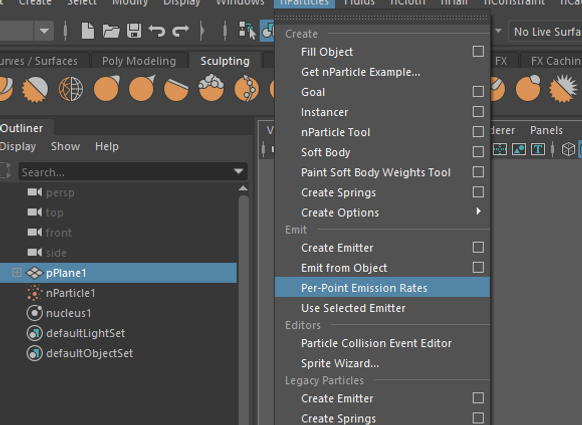
Task: Open Soft Body option box
Action: point(478,152)
